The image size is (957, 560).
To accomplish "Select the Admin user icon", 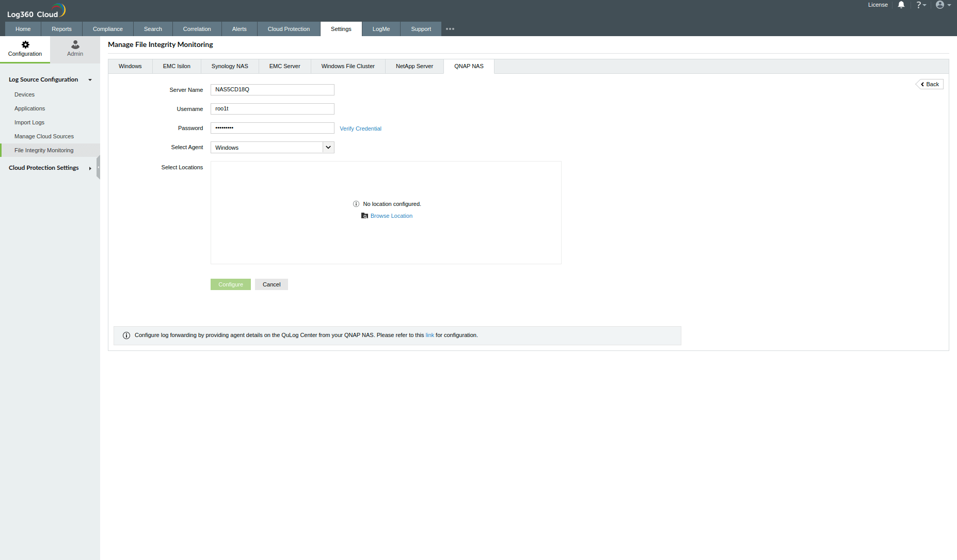I will (75, 45).
